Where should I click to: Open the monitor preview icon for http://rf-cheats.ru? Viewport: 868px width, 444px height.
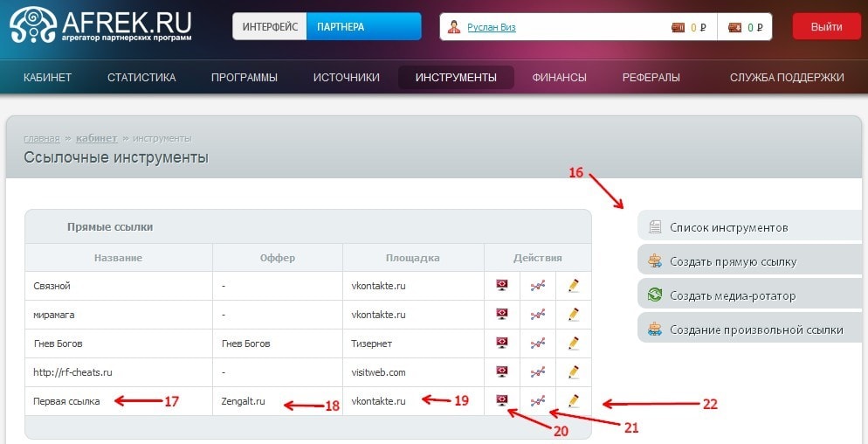tap(502, 372)
